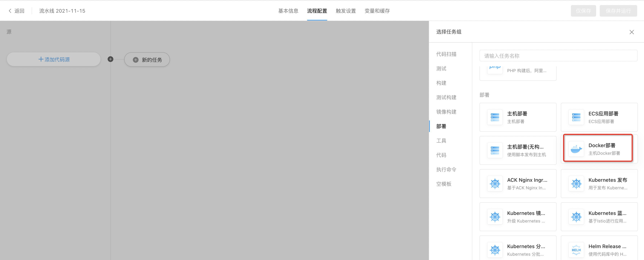This screenshot has height=260, width=644.
Task: Select 镜像构建 category in sidebar
Action: pos(446,112)
